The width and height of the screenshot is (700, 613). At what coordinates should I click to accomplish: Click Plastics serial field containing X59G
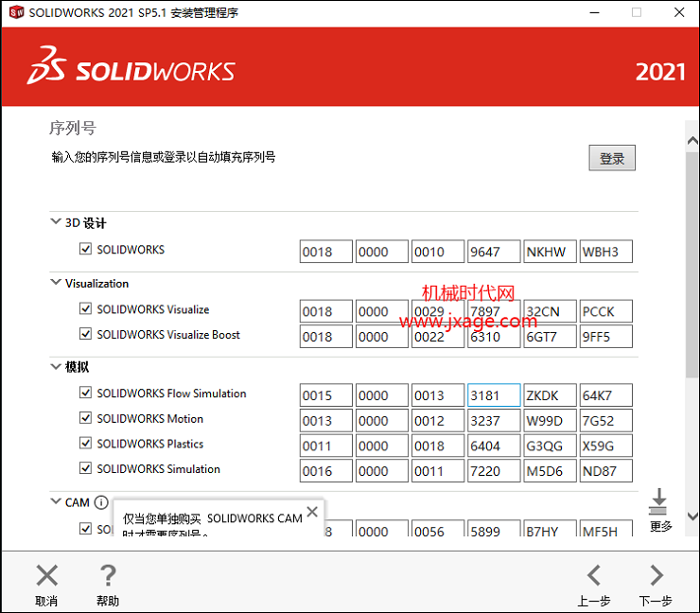605,446
